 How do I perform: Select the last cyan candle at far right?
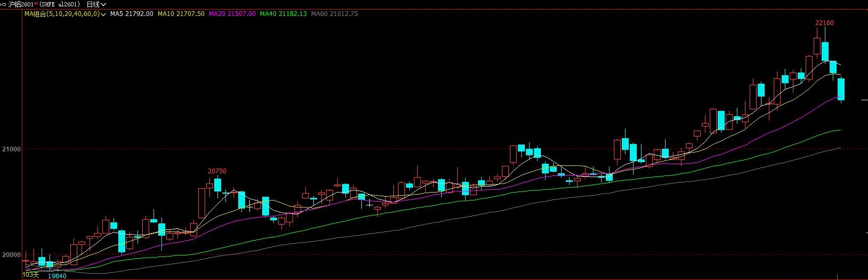[x=841, y=89]
